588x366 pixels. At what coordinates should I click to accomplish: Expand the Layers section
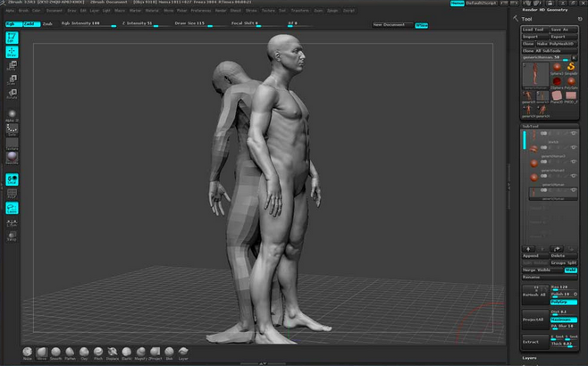(531, 358)
